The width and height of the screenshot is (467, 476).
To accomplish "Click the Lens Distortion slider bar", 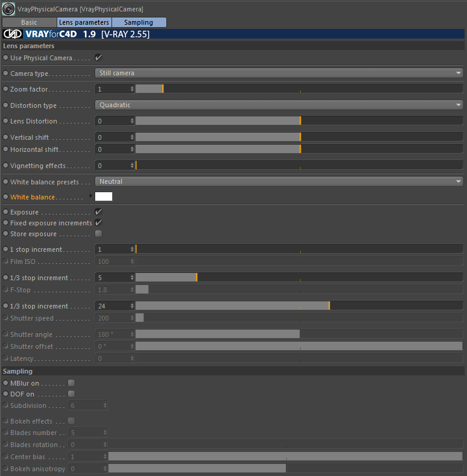I will pos(299,121).
